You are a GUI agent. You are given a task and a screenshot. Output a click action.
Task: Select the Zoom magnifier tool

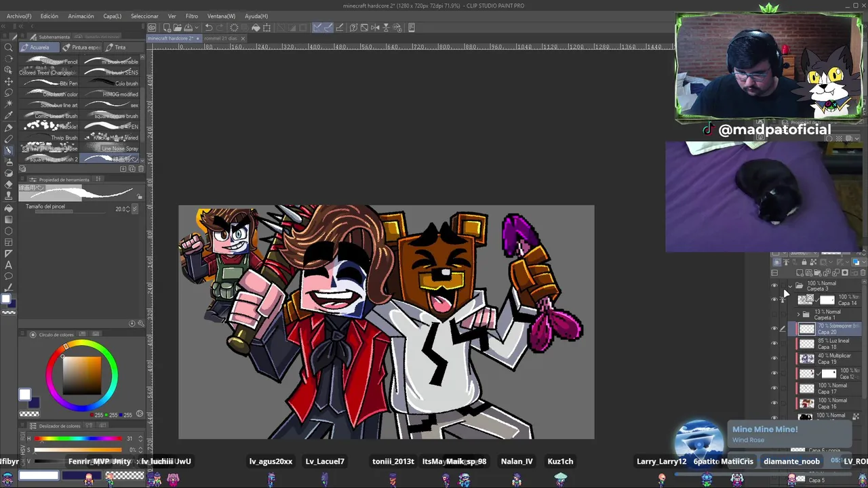coord(9,47)
